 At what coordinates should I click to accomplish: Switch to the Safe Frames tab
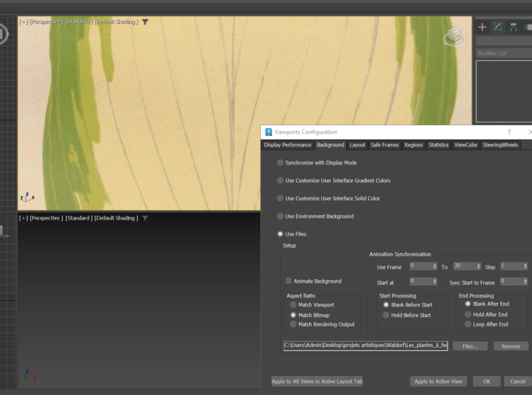(385, 145)
